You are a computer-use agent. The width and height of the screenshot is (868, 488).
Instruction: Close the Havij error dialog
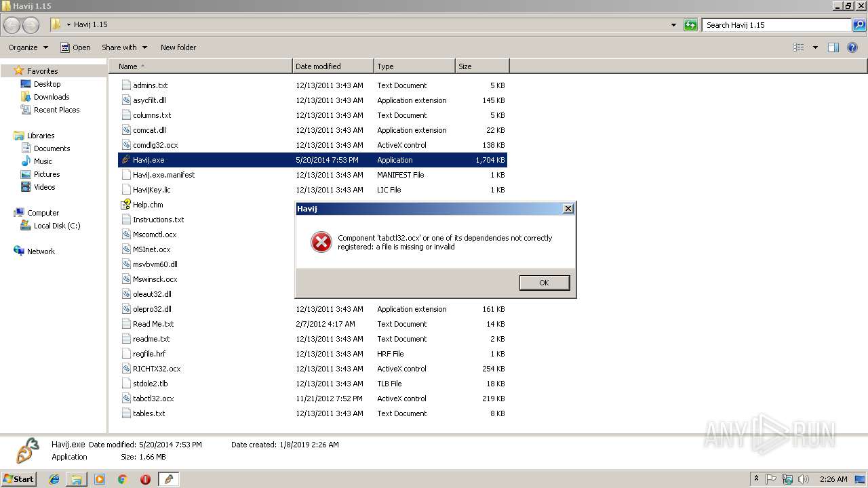pos(568,209)
